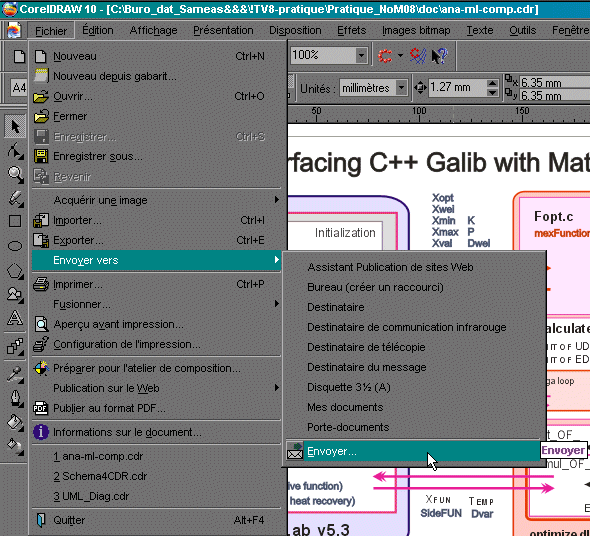Expand the Acquérir une image submenu

277,200
